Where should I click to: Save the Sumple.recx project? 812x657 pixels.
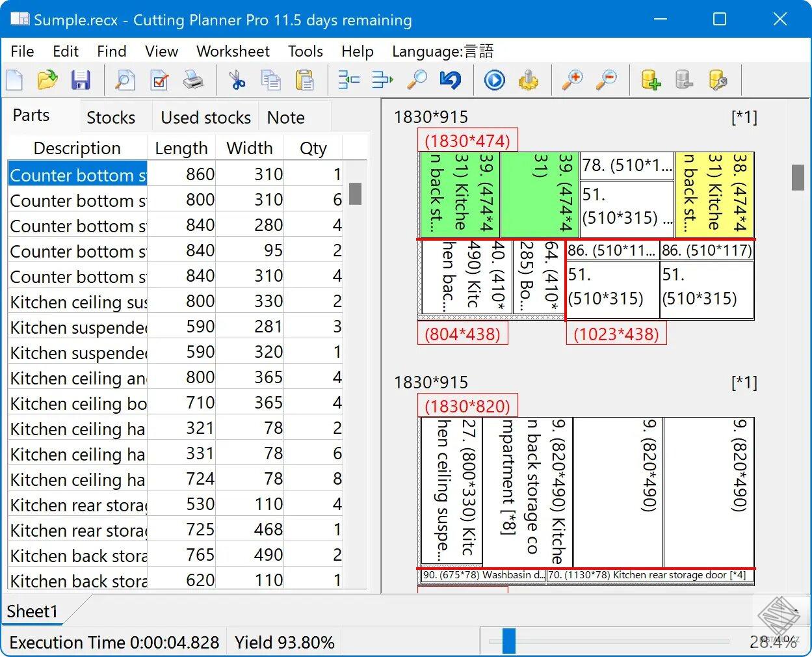[81, 80]
